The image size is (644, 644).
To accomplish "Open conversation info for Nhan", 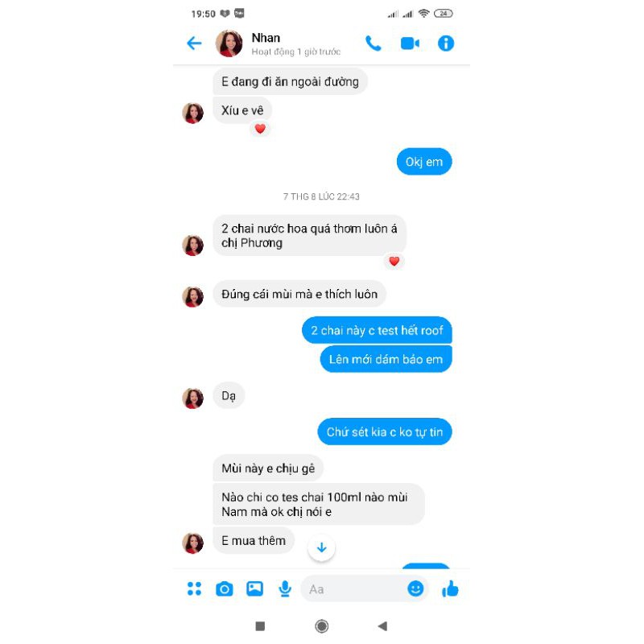I will click(x=446, y=43).
